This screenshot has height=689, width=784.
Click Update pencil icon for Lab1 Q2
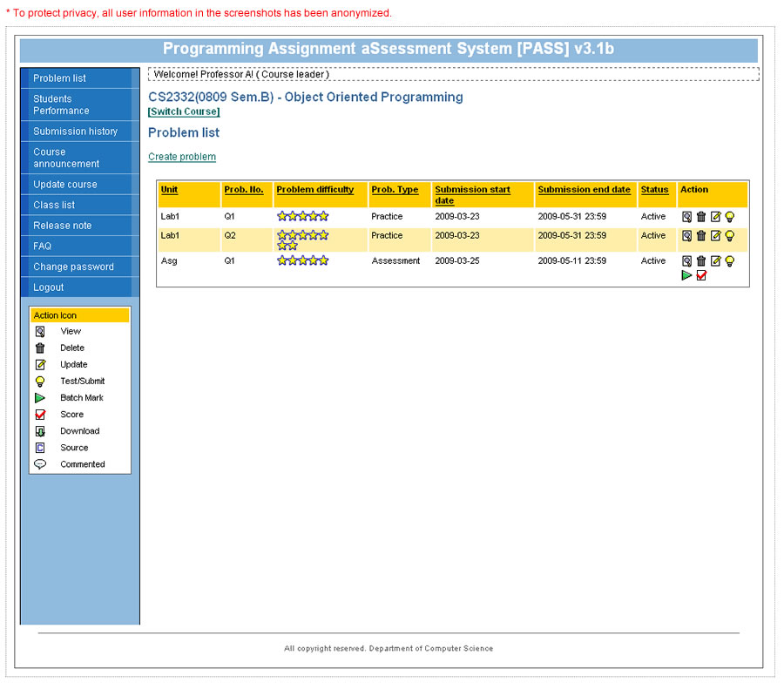[716, 235]
